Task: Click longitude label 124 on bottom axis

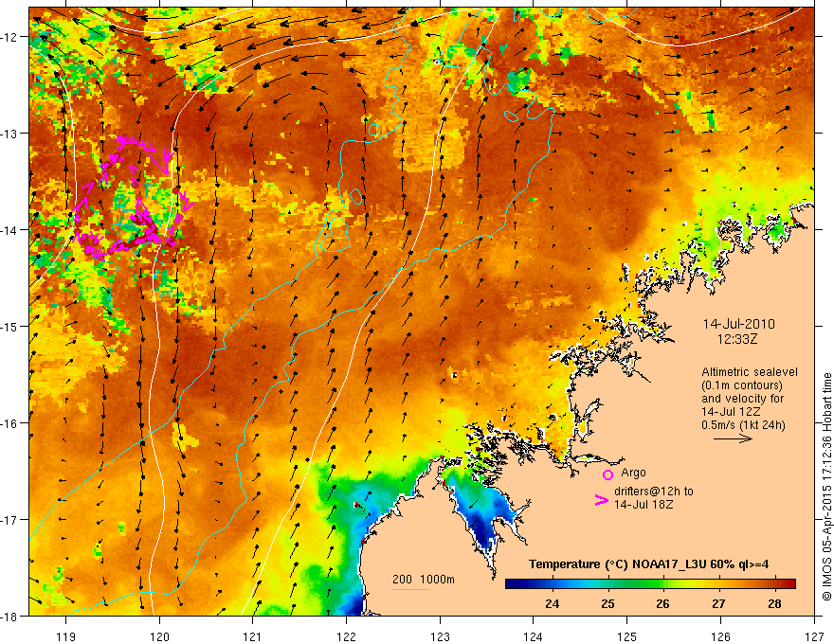Action: [533, 636]
